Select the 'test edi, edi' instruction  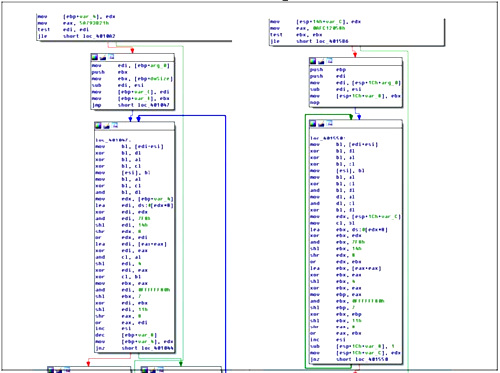click(x=63, y=29)
